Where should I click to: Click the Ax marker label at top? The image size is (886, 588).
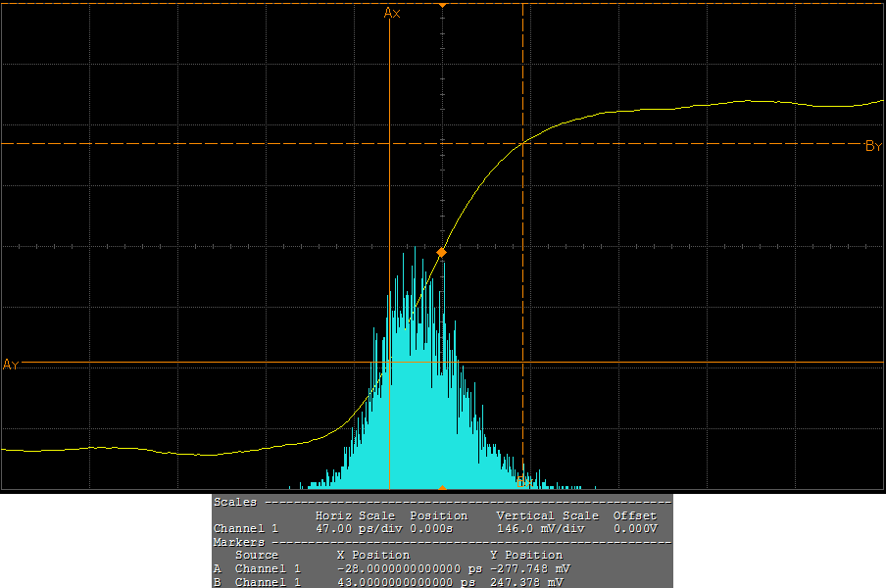point(392,13)
